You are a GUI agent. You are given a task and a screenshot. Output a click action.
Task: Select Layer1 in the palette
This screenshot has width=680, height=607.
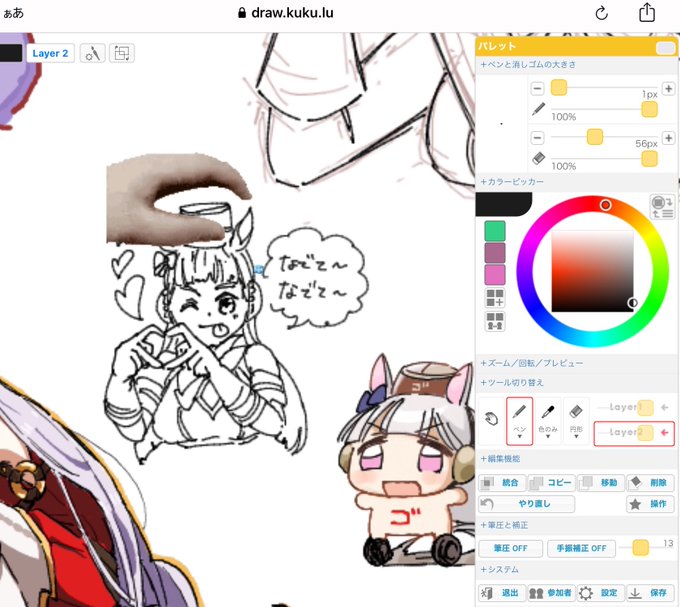634,408
